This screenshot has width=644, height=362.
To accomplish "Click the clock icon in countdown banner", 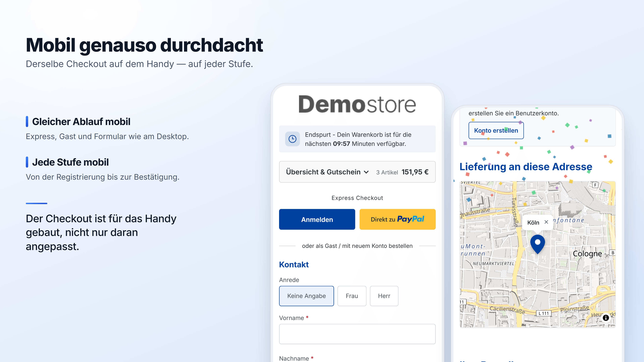I will tap(292, 139).
